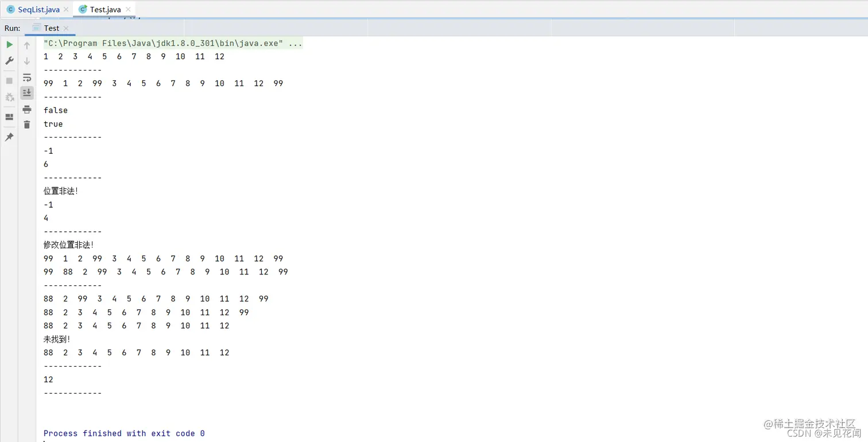Close the Test.java editor tab

click(x=127, y=10)
